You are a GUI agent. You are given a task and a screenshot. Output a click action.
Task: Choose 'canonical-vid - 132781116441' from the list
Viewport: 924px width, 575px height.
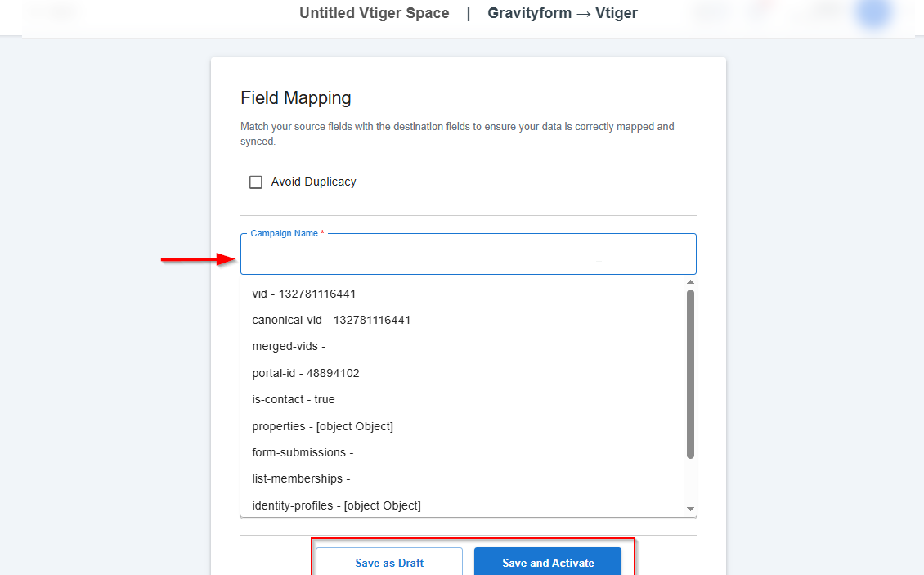[331, 320]
